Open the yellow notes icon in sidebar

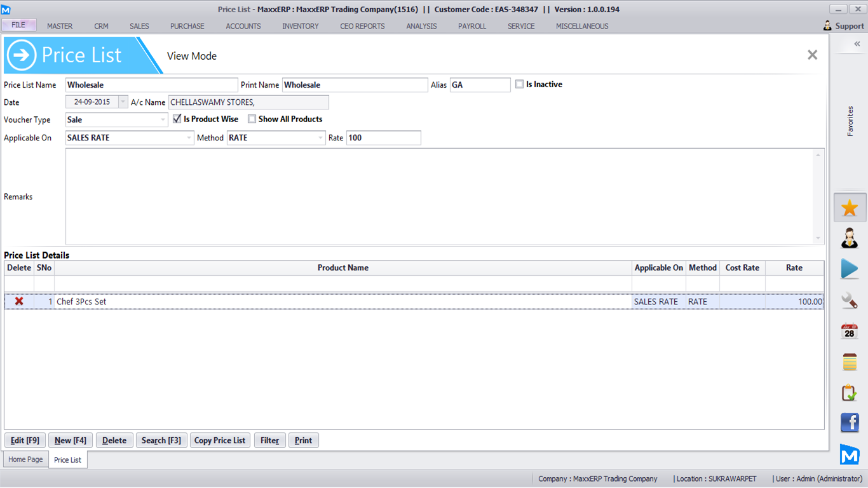[850, 362]
